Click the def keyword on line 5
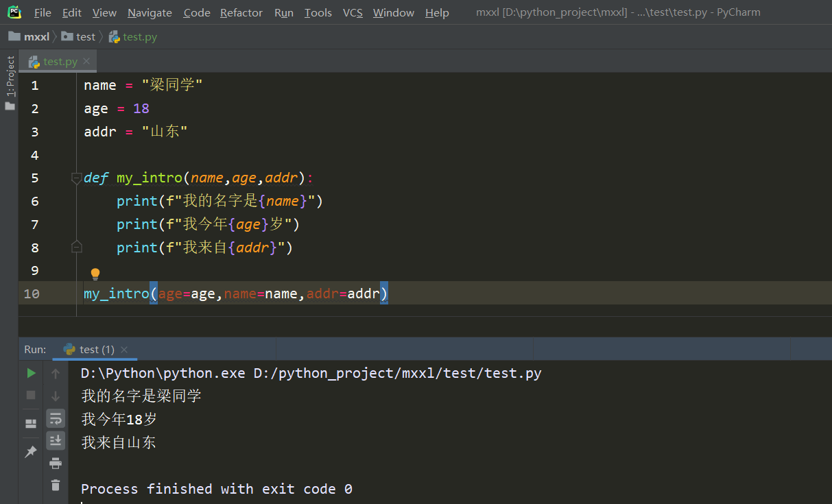Screen dimensions: 832x504 [96, 178]
